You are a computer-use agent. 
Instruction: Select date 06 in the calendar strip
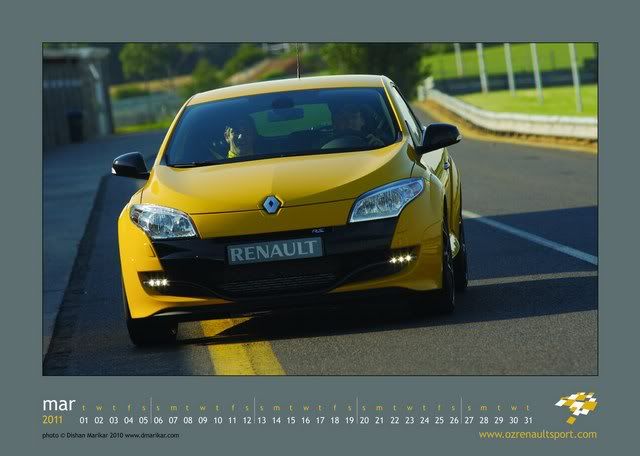(x=158, y=421)
